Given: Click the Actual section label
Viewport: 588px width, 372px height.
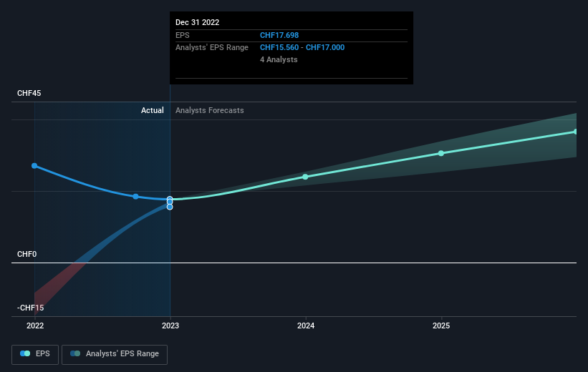Looking at the screenshot, I should [x=153, y=110].
